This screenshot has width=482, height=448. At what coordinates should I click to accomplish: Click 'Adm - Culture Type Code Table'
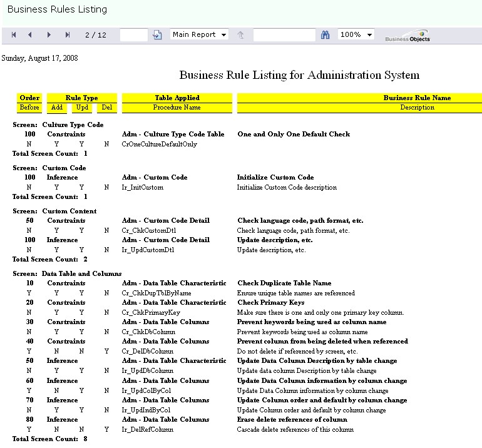click(173, 135)
